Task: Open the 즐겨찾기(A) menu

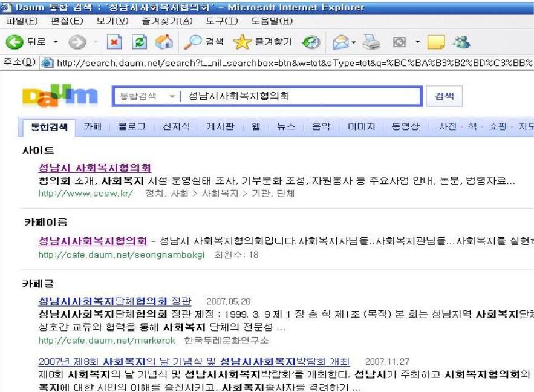Action: (x=168, y=21)
